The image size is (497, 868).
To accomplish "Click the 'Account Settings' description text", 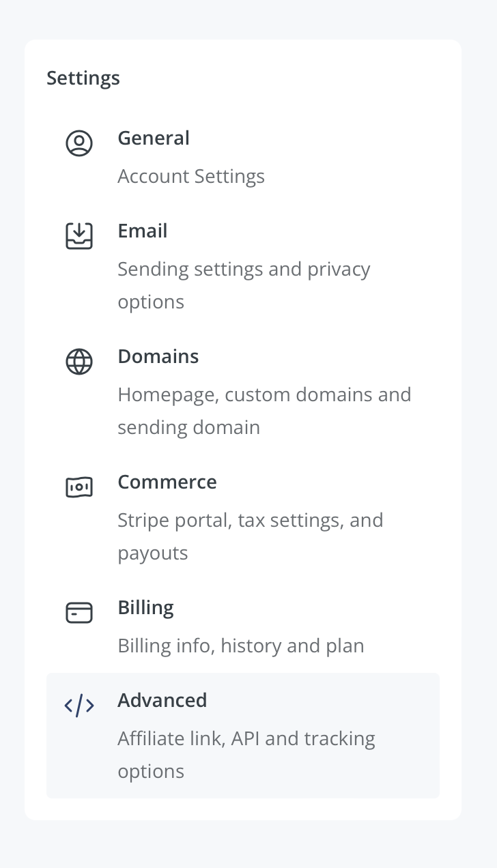I will click(x=191, y=176).
